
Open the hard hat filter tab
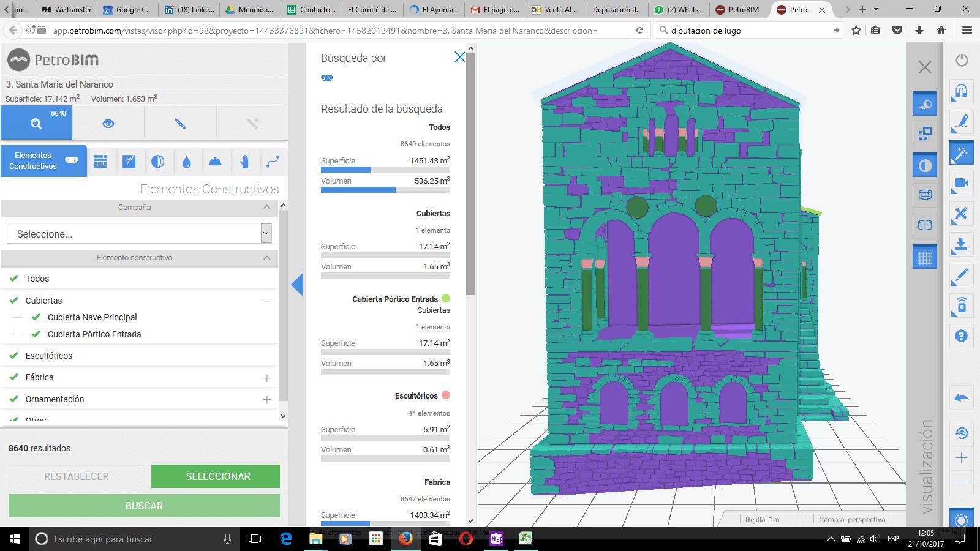pyautogui.click(x=215, y=162)
